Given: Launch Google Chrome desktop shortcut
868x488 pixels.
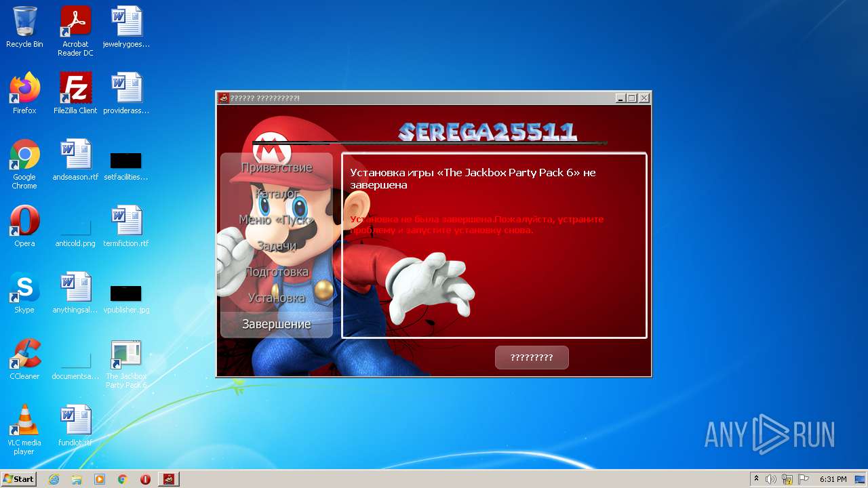Looking at the screenshot, I should pyautogui.click(x=24, y=164).
